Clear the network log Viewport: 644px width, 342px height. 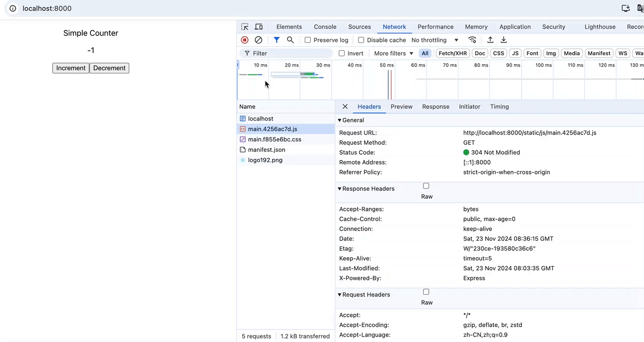click(258, 40)
